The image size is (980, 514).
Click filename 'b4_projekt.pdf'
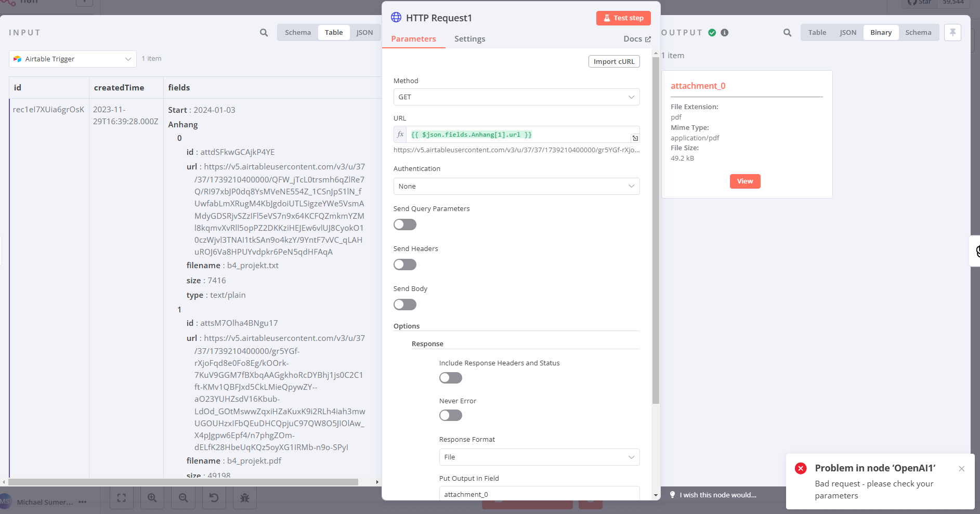(x=254, y=461)
